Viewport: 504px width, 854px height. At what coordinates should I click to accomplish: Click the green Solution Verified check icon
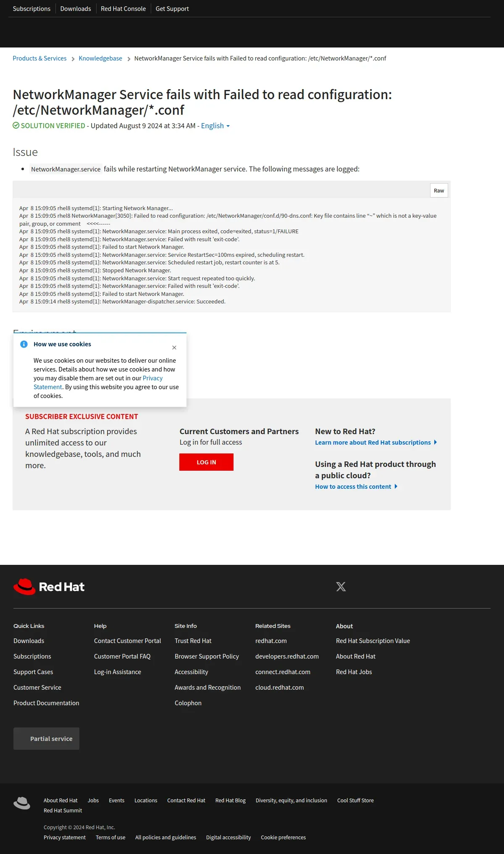(x=16, y=125)
